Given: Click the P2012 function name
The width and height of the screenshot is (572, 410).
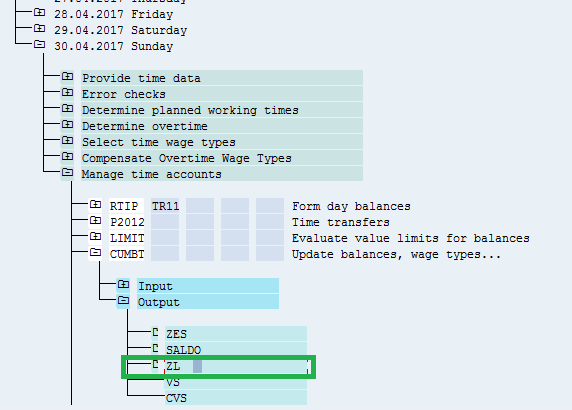Looking at the screenshot, I should 127,223.
